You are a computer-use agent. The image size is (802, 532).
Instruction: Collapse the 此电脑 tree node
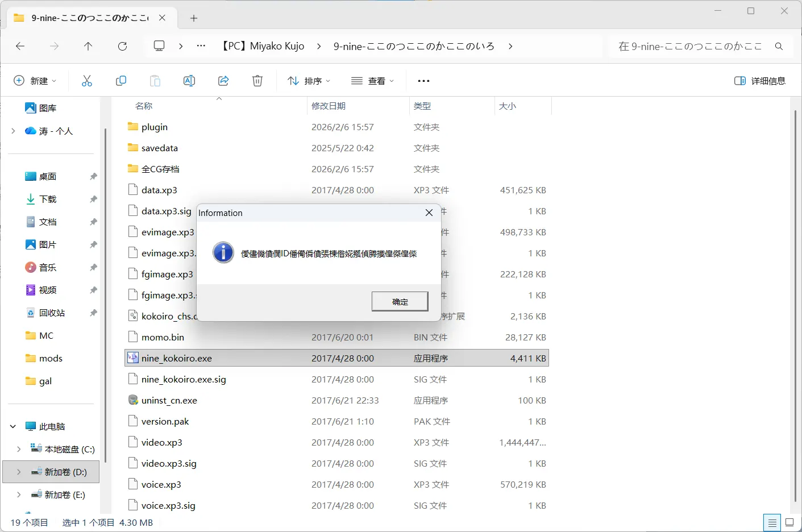coord(13,426)
